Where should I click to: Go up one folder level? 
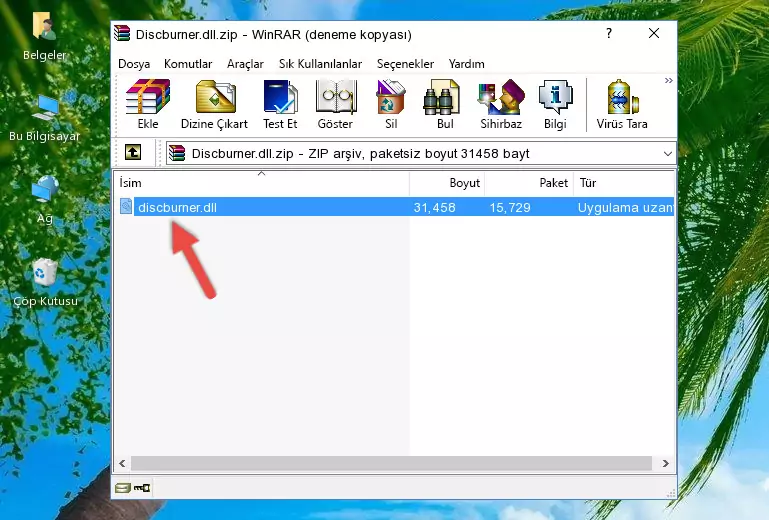coord(133,153)
